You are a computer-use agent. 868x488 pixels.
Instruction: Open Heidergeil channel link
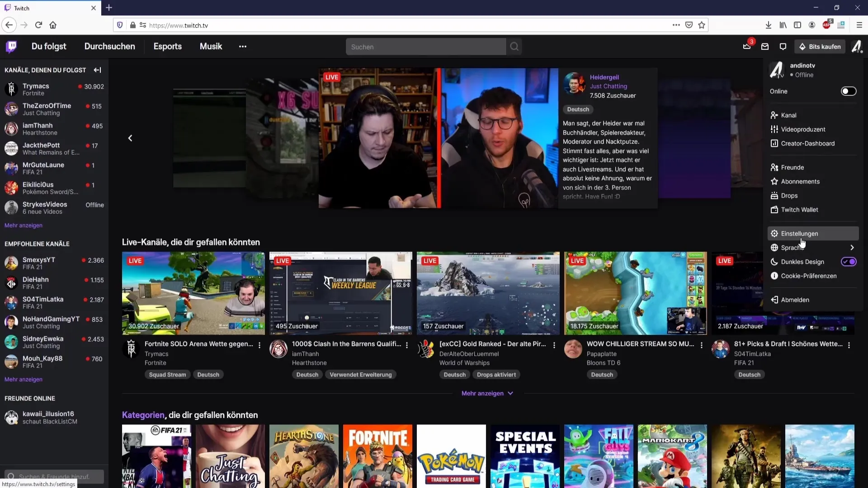tap(604, 77)
